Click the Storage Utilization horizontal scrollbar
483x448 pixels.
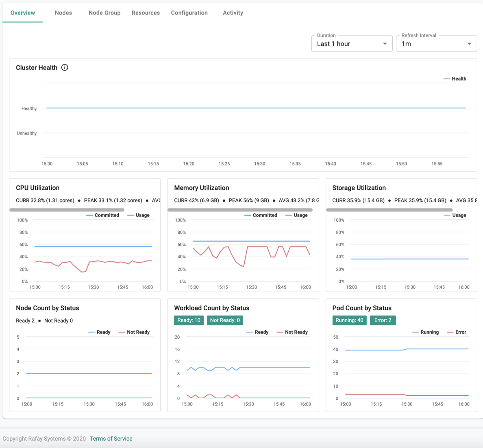(x=389, y=210)
